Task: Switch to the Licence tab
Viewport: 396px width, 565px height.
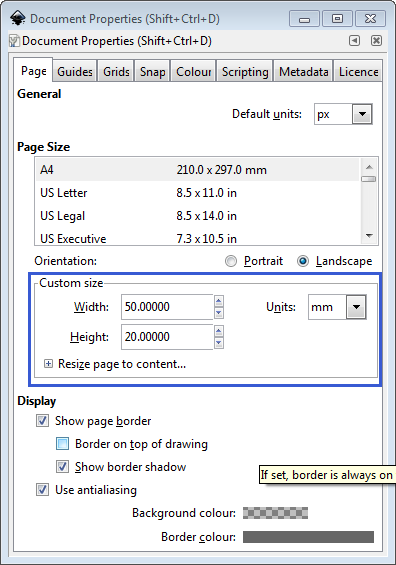Action: (358, 72)
